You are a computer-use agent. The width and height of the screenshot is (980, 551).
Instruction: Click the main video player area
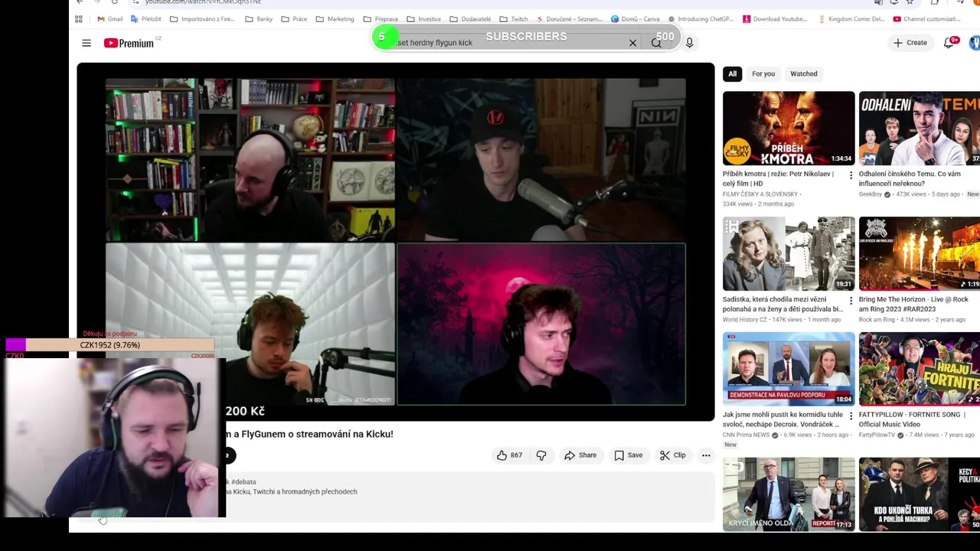click(x=395, y=242)
